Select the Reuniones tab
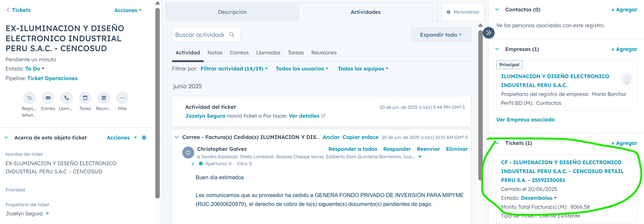Viewport: 644px width, 224px height. (x=324, y=53)
